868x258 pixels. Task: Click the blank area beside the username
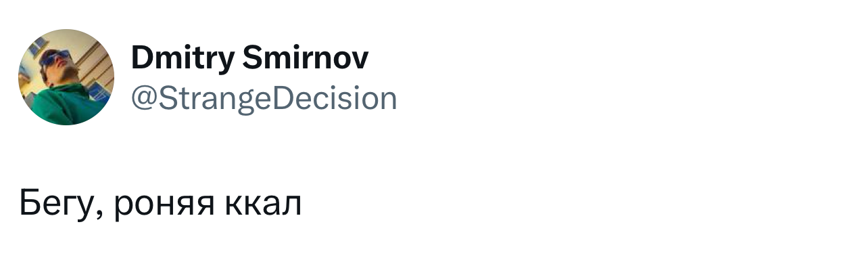608,80
